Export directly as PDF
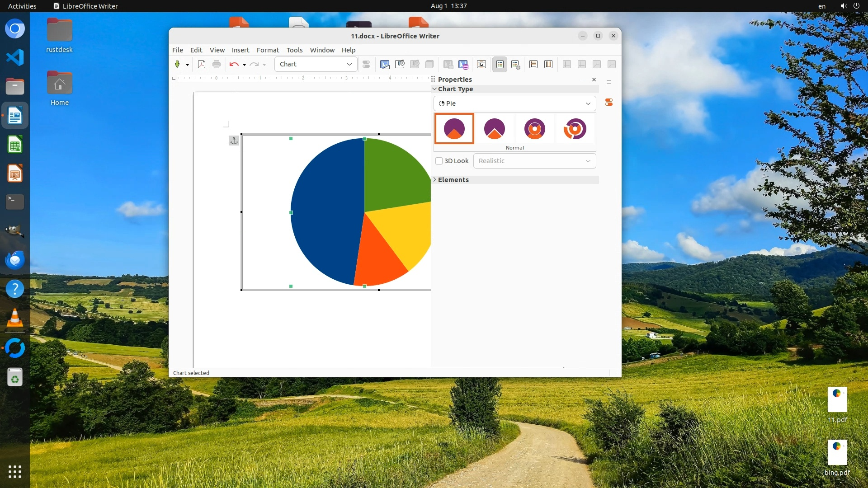Viewport: 868px width, 488px height. point(202,65)
